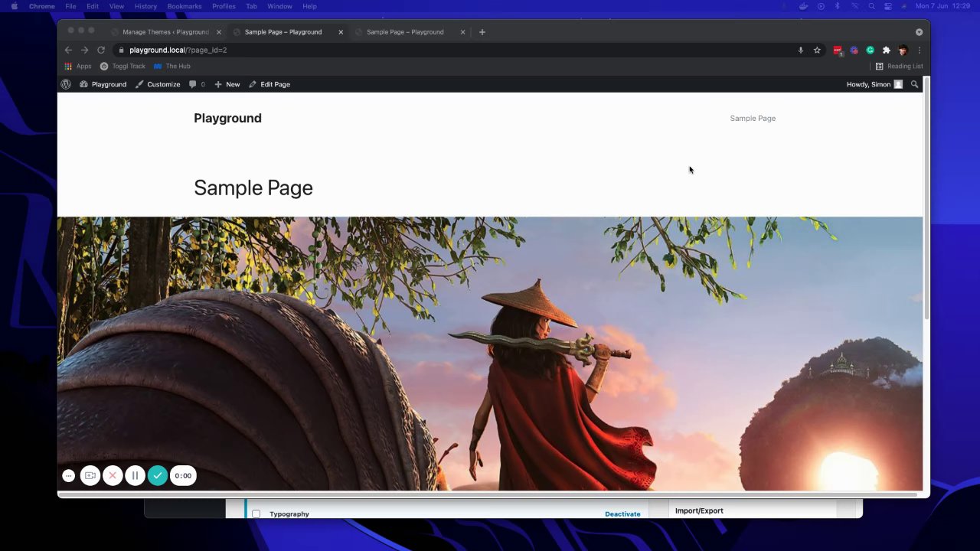This screenshot has width=980, height=551.
Task: Reload the page with the refresh icon
Action: click(100, 50)
